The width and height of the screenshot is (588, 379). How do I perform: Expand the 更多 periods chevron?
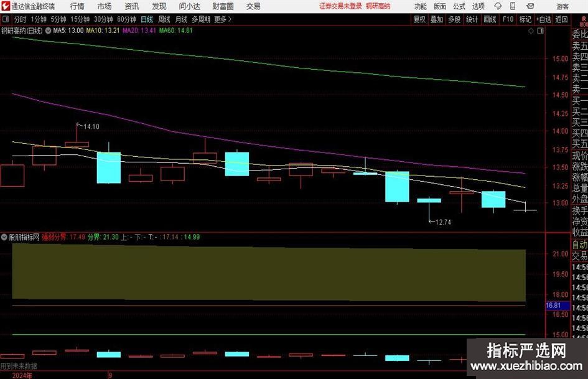(x=230, y=19)
